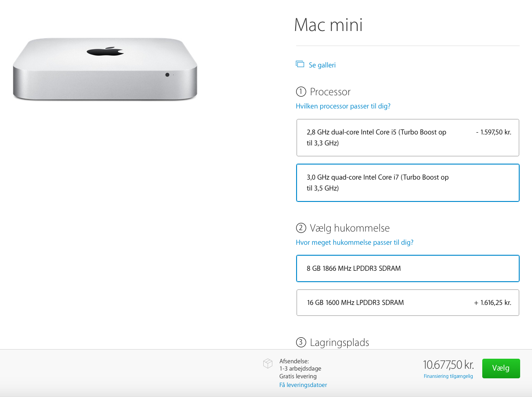Choose 16 GB 1600 MHz LPDDR3 SDRAM memory

point(408,303)
